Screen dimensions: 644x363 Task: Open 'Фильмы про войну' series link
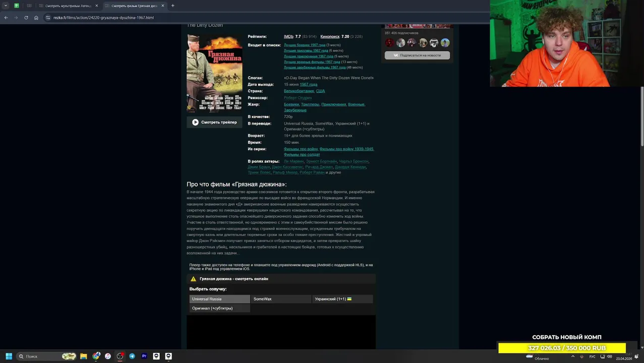[301, 149]
